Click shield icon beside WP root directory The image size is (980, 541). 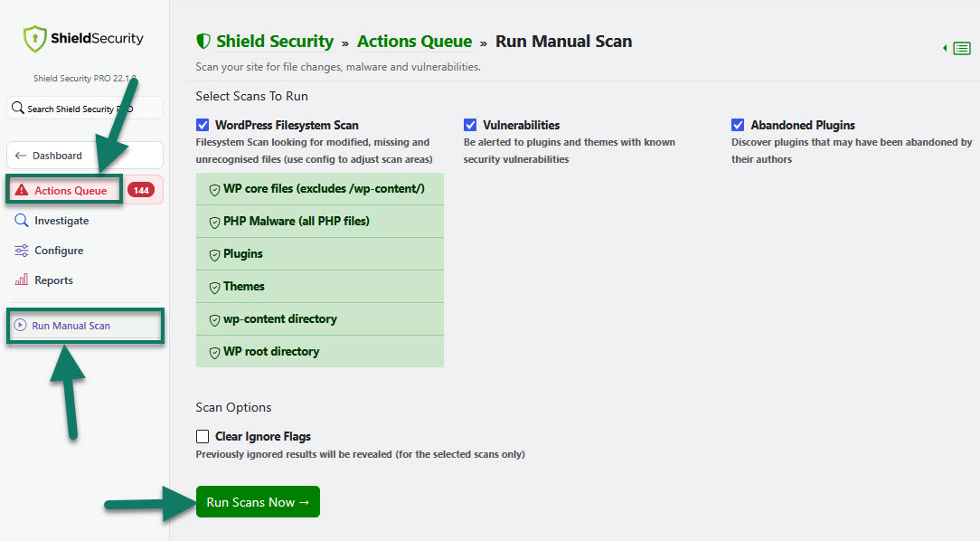click(214, 352)
